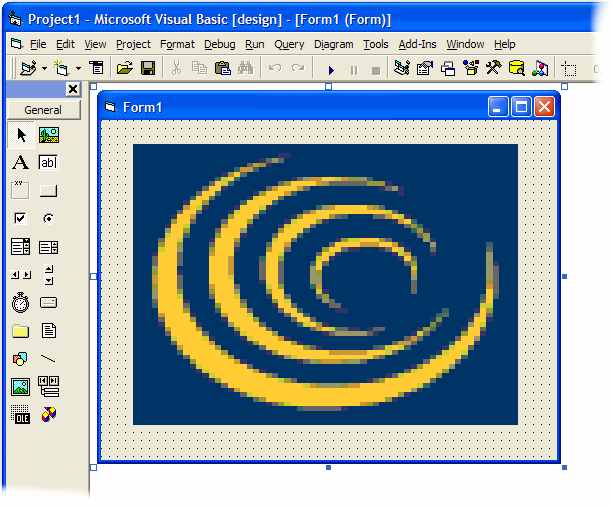Select the OLE container tool
612x506 pixels.
[x=20, y=415]
